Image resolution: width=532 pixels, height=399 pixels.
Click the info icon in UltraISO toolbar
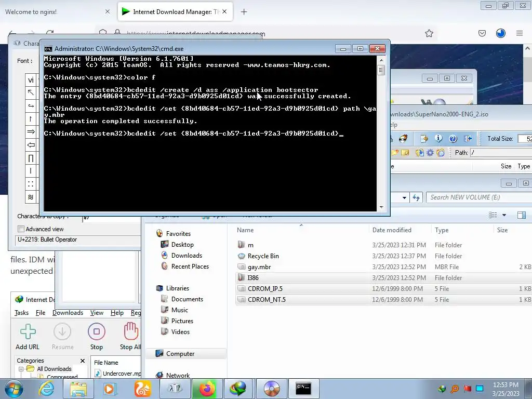coord(438,138)
